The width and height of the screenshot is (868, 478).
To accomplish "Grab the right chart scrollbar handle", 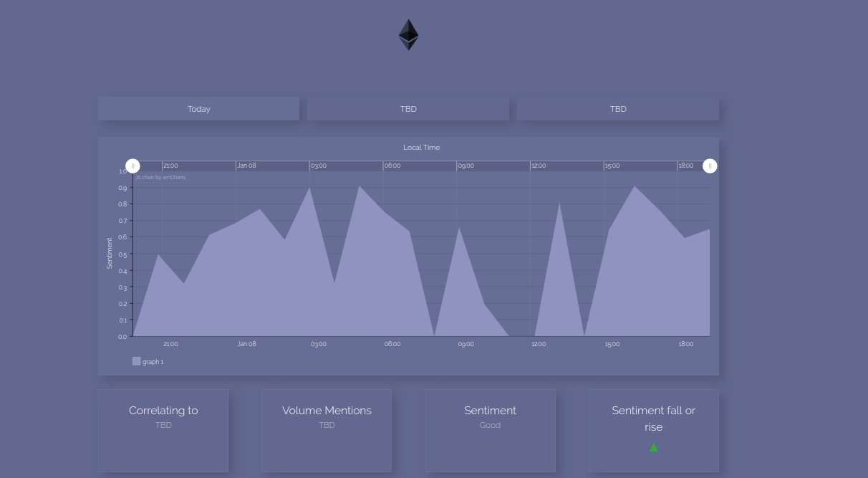I will click(x=710, y=166).
